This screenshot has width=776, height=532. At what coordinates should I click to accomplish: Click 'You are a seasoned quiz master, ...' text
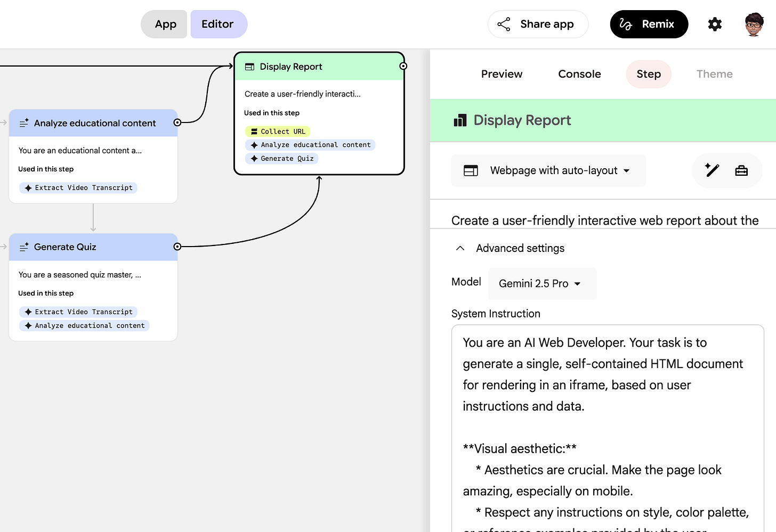[x=80, y=275]
